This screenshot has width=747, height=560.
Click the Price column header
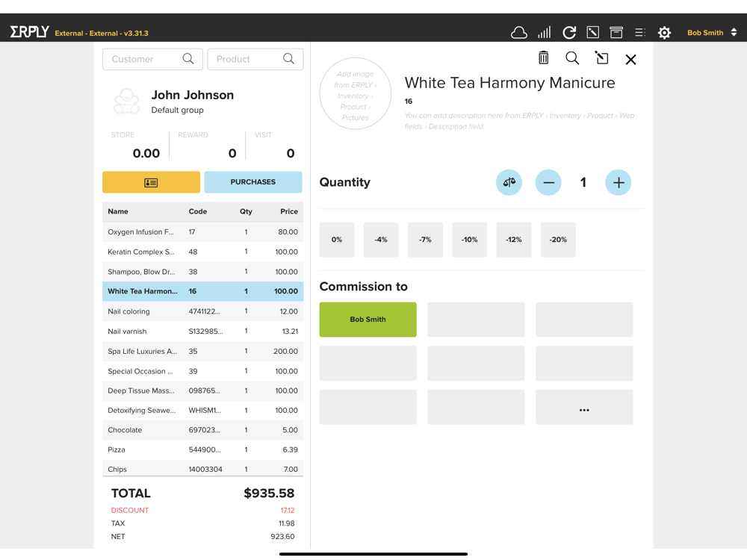point(288,211)
